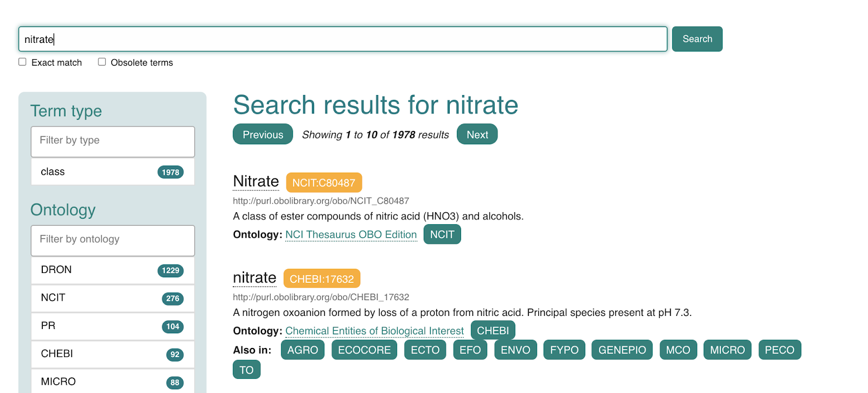Select the NCIT ontology filter in sidebar
Viewport: 868px width, 393px height.
tap(113, 298)
